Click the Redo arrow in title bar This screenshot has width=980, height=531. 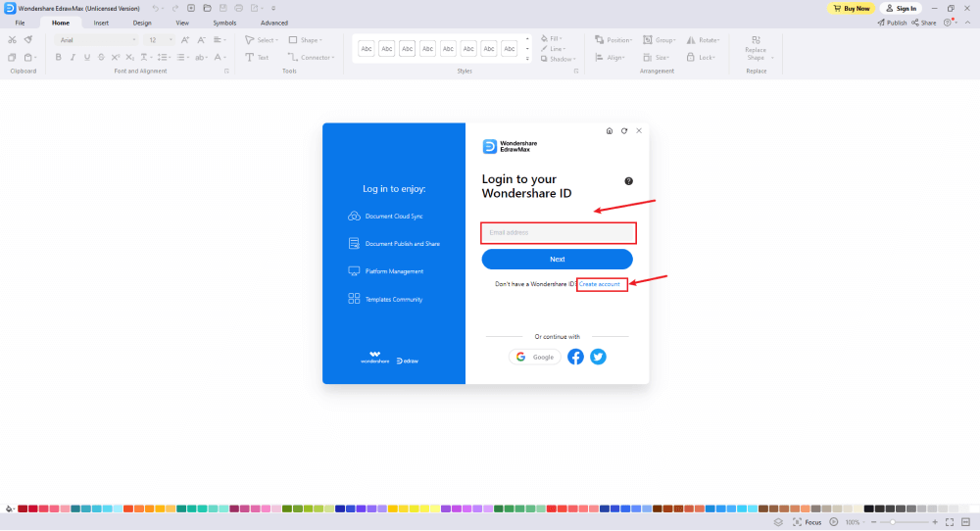point(175,8)
